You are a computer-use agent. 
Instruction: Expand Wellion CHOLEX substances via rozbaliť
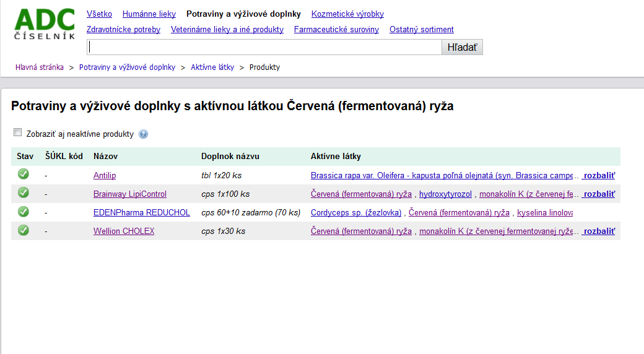pyautogui.click(x=599, y=231)
